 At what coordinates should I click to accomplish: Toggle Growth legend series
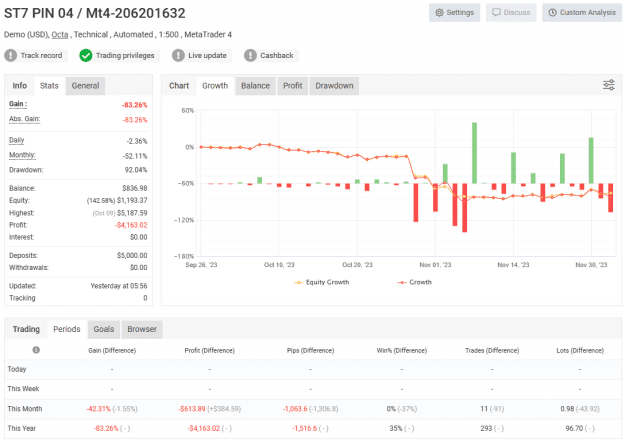(415, 282)
